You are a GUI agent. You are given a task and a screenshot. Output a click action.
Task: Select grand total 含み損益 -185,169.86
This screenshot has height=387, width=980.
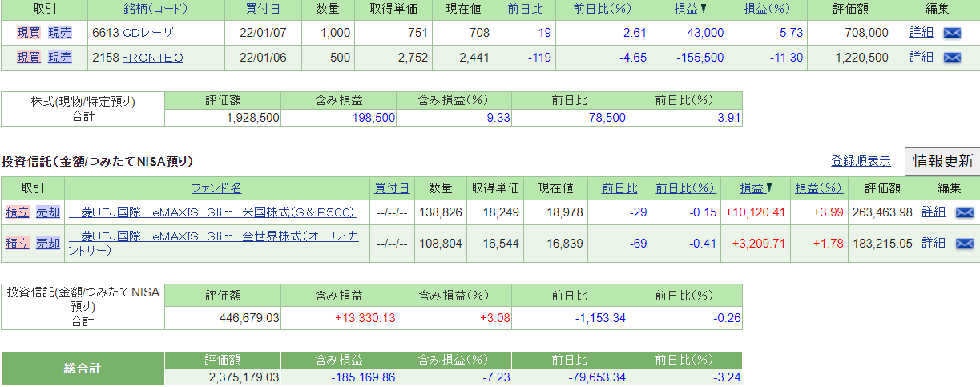click(363, 377)
